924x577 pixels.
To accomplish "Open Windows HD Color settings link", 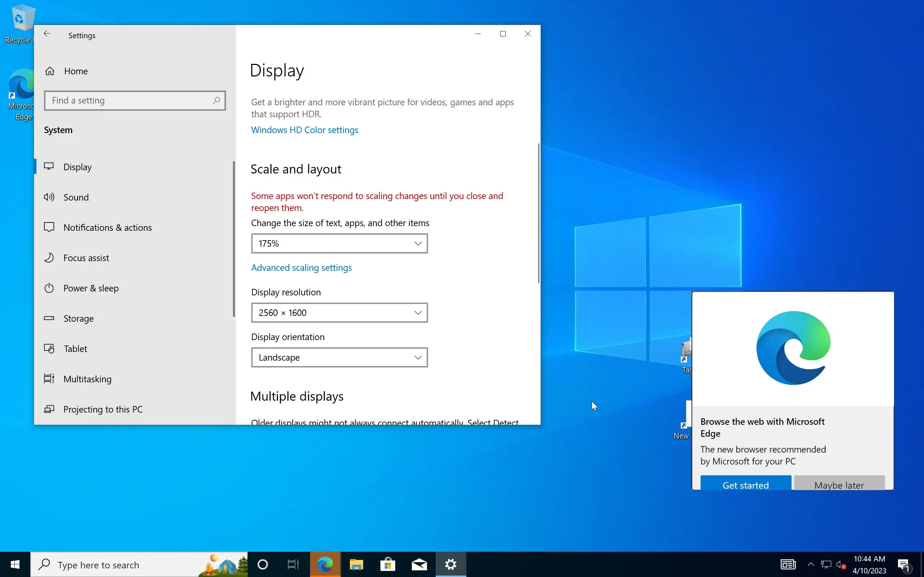I will [x=304, y=130].
